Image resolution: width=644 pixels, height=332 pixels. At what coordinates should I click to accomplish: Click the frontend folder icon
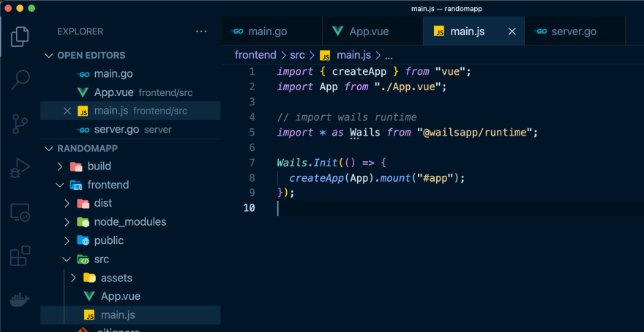pyautogui.click(x=76, y=185)
